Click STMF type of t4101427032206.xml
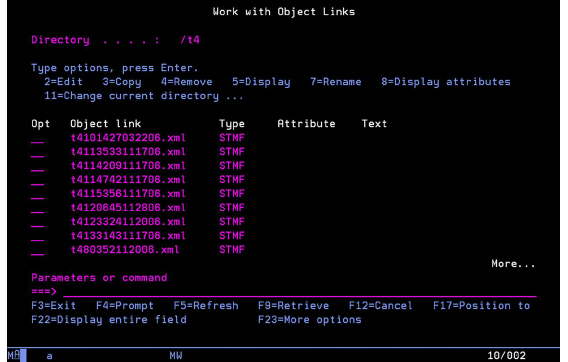Image resolution: width=568 pixels, height=362 pixels. (x=232, y=138)
